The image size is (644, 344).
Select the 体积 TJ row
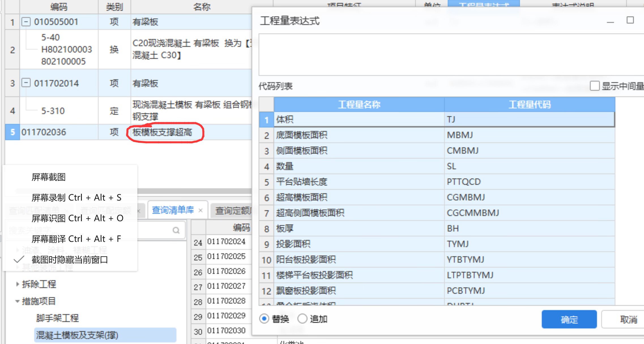pyautogui.click(x=437, y=119)
